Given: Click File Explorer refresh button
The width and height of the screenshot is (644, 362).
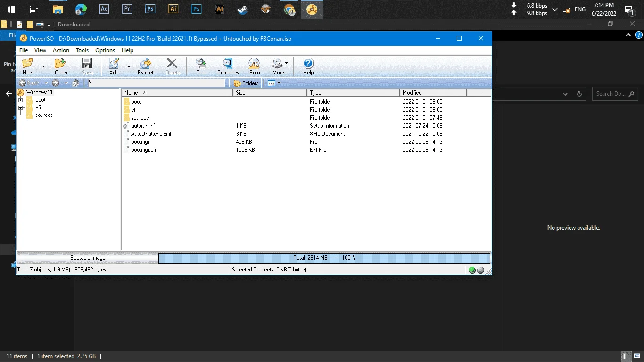Looking at the screenshot, I should (x=579, y=94).
